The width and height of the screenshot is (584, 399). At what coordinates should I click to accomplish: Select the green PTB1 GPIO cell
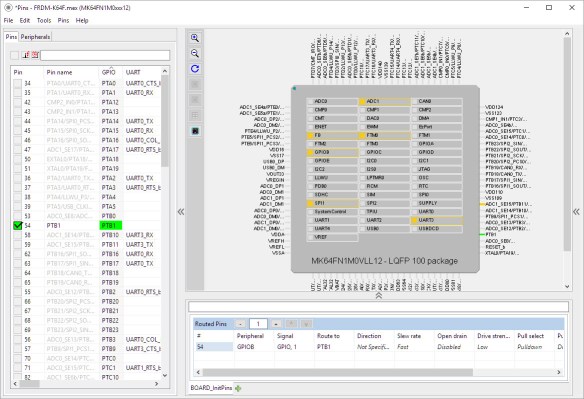(111, 225)
